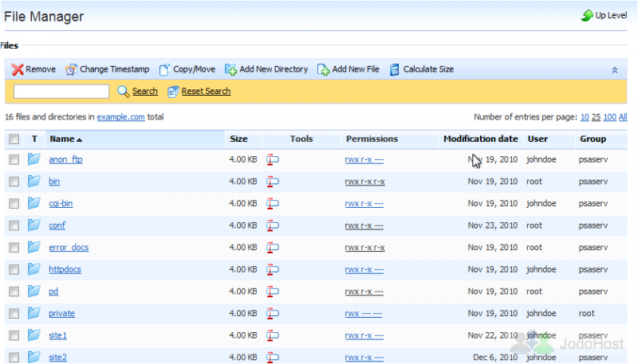Check the anon_ftp row checkbox
The image size is (638, 364).
click(14, 159)
